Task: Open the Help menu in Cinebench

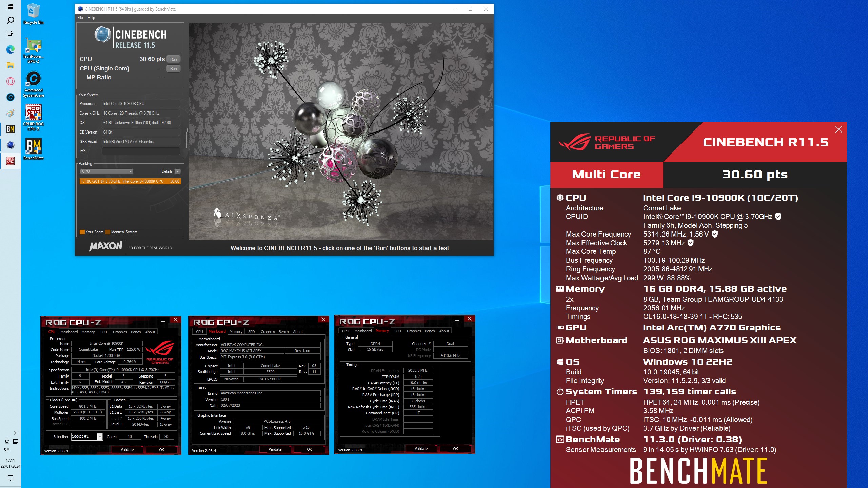Action: coord(91,18)
